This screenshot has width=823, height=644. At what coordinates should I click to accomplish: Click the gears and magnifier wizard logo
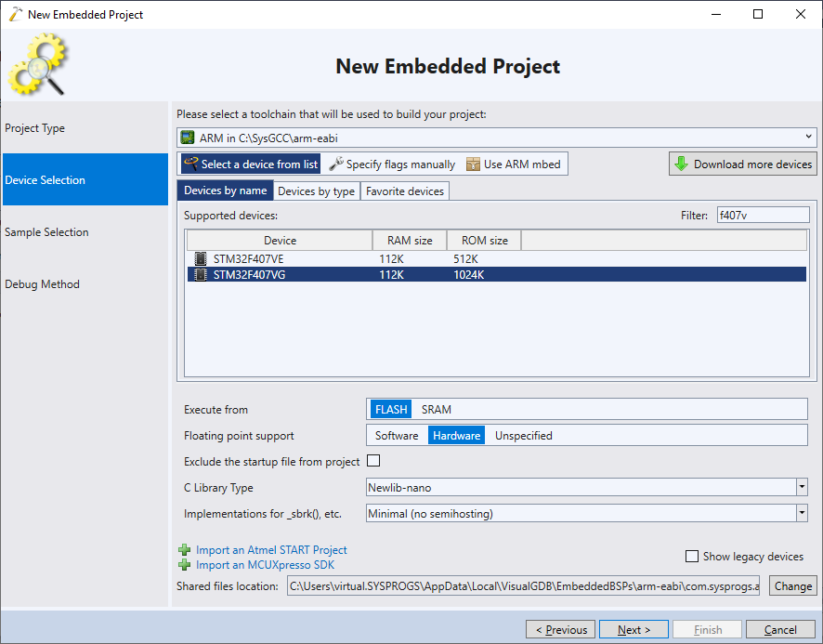[37, 64]
